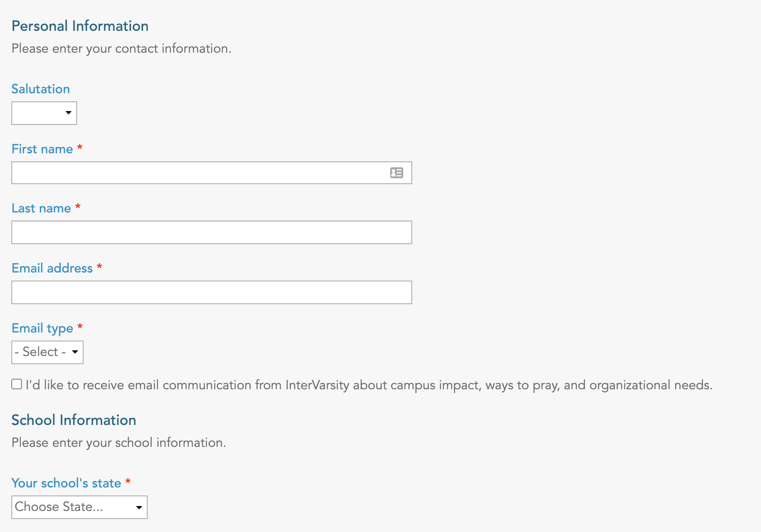Expand the Choose State dropdown

point(80,507)
